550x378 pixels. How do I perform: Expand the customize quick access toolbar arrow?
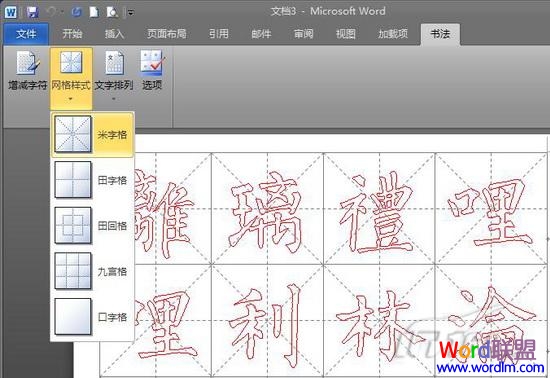[x=130, y=13]
